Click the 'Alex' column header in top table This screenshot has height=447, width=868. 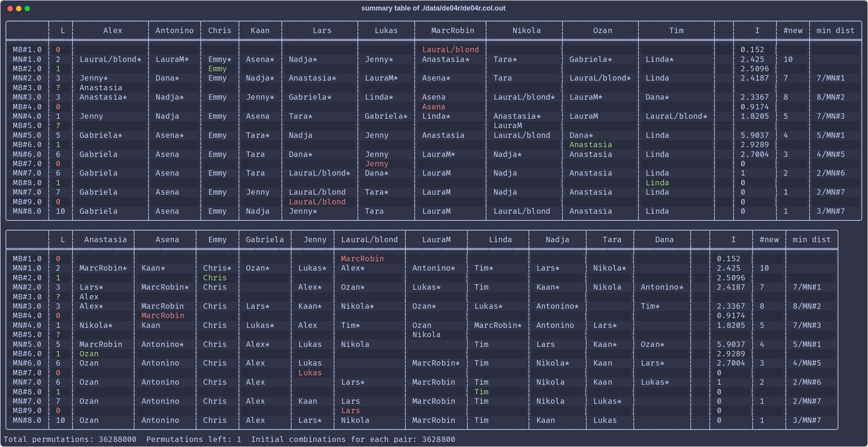pos(113,30)
